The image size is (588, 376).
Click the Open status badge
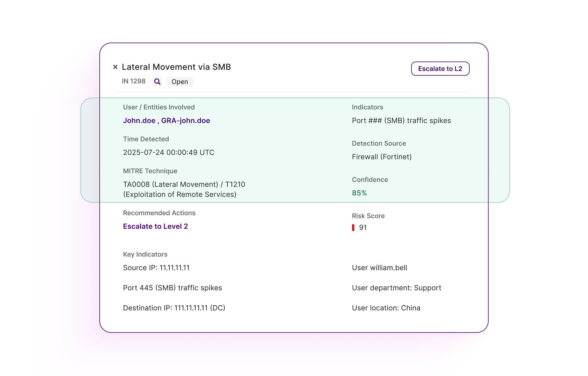click(180, 82)
